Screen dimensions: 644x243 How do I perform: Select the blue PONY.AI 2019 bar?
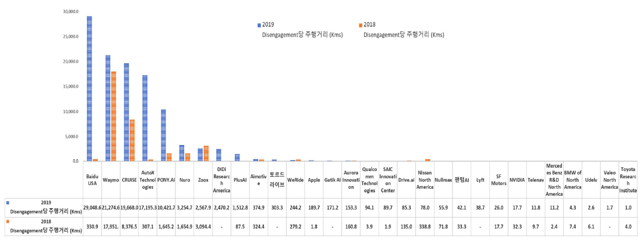click(163, 135)
